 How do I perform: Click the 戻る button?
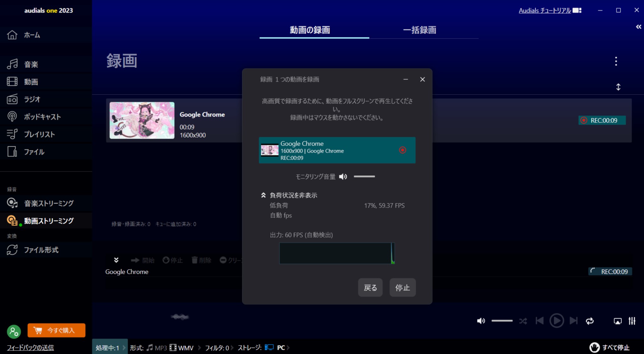[370, 287]
